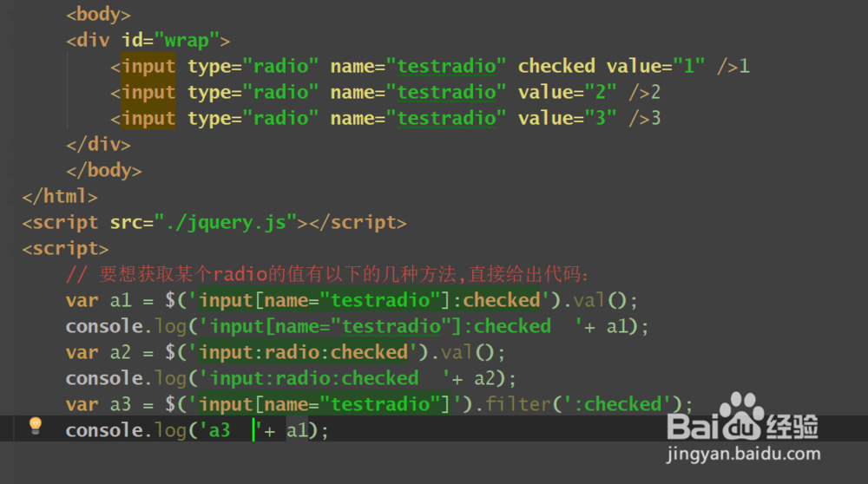Click the closing </div> tag

99,144
